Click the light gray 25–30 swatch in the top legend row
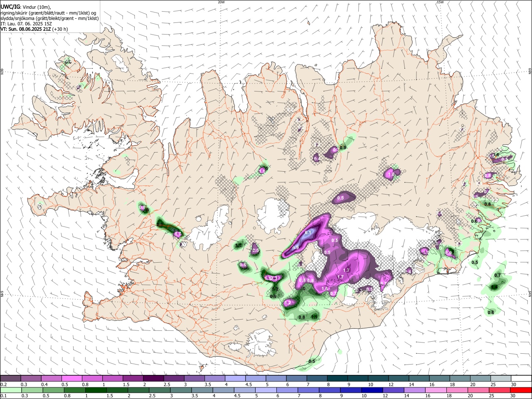532x399 pixels. [x=500, y=378]
